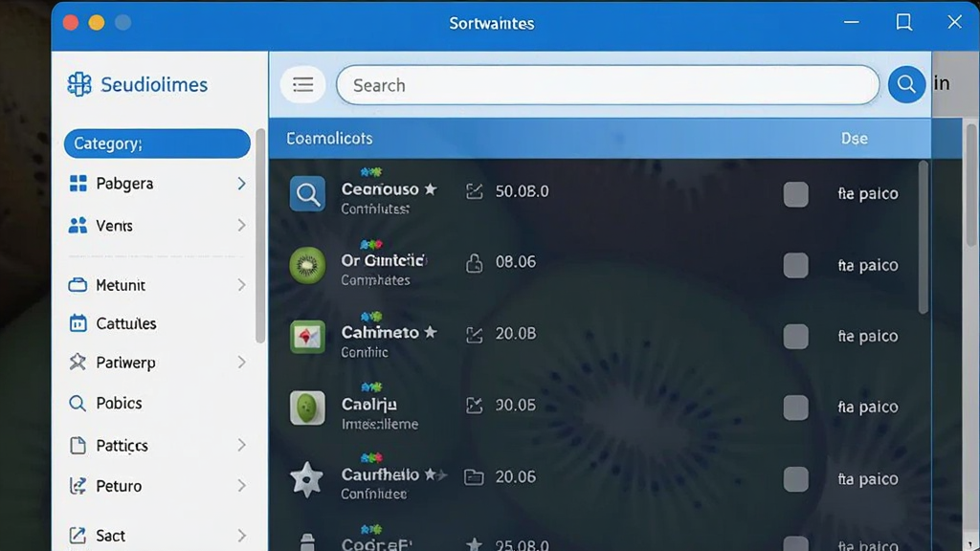The width and height of the screenshot is (980, 551).
Task: Click the Caolrja green app icon
Action: pos(307,408)
